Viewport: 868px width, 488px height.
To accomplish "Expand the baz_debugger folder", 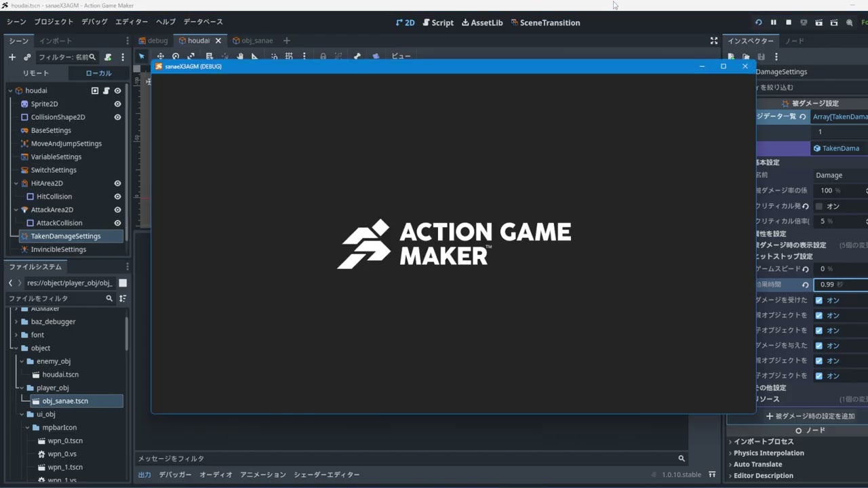I will pos(16,321).
